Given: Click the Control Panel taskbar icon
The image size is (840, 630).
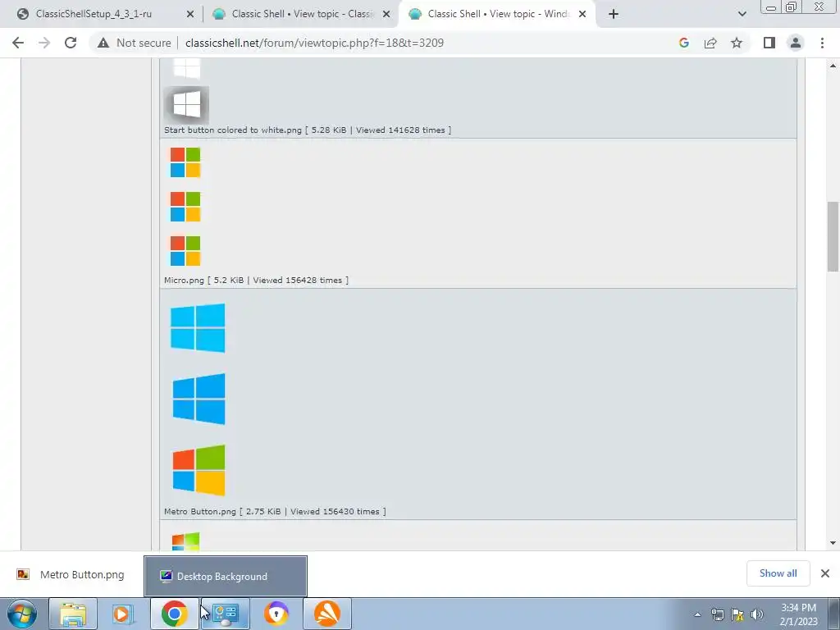Looking at the screenshot, I should [226, 614].
